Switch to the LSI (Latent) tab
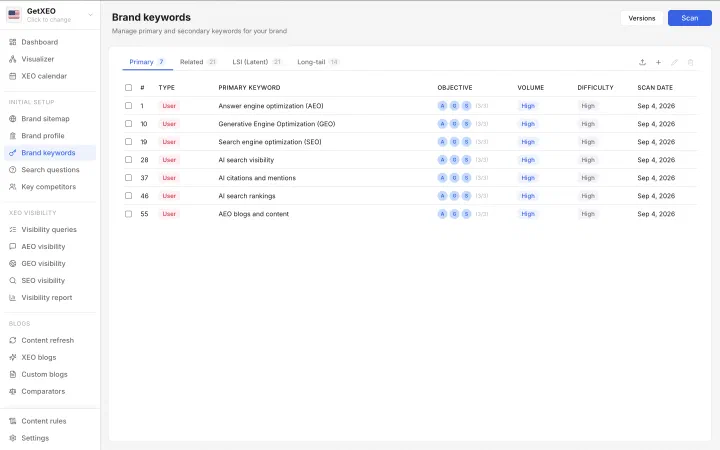This screenshot has height=450, width=720. [x=257, y=62]
